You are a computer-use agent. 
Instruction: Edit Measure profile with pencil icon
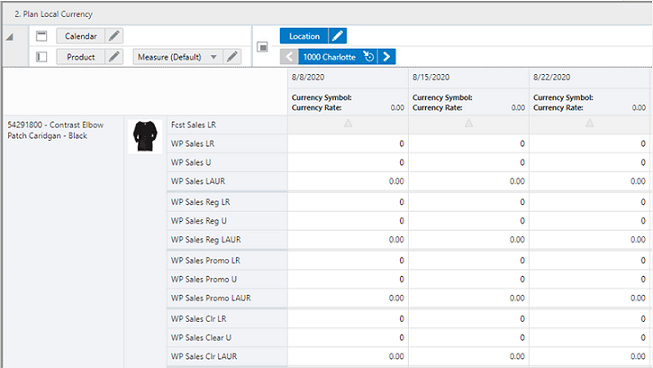pos(232,57)
